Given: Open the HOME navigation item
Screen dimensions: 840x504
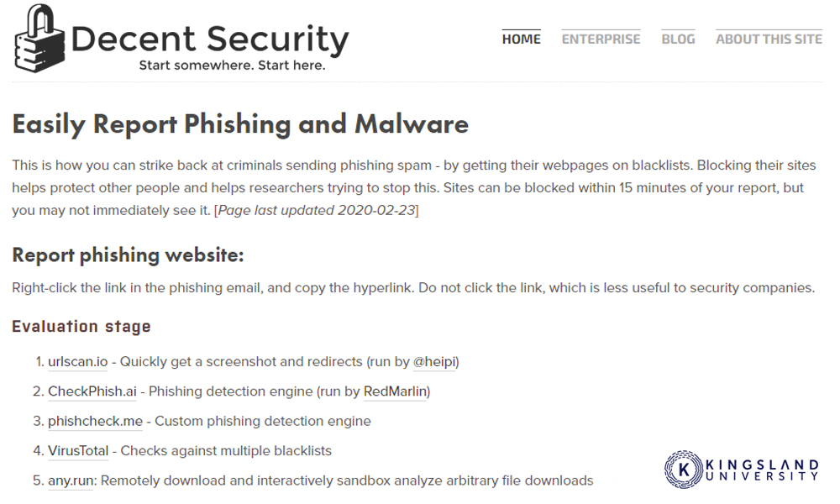Looking at the screenshot, I should pos(522,39).
